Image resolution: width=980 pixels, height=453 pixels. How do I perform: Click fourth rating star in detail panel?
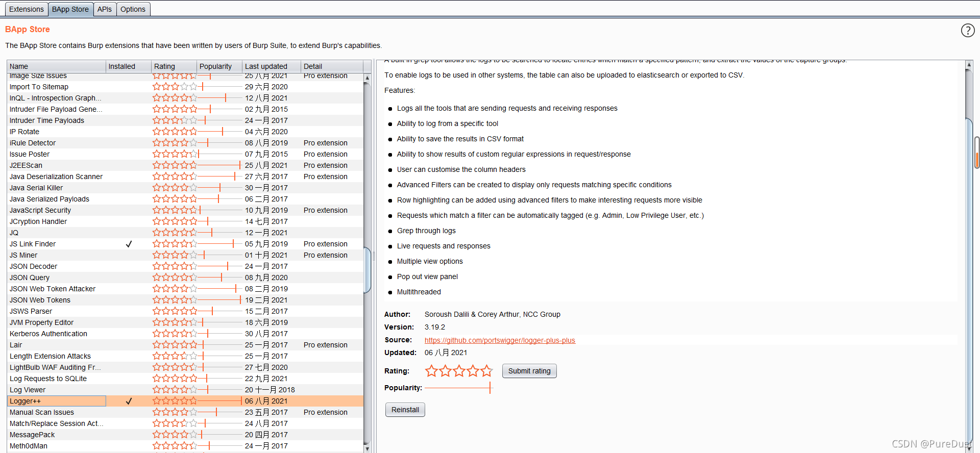[x=473, y=371]
